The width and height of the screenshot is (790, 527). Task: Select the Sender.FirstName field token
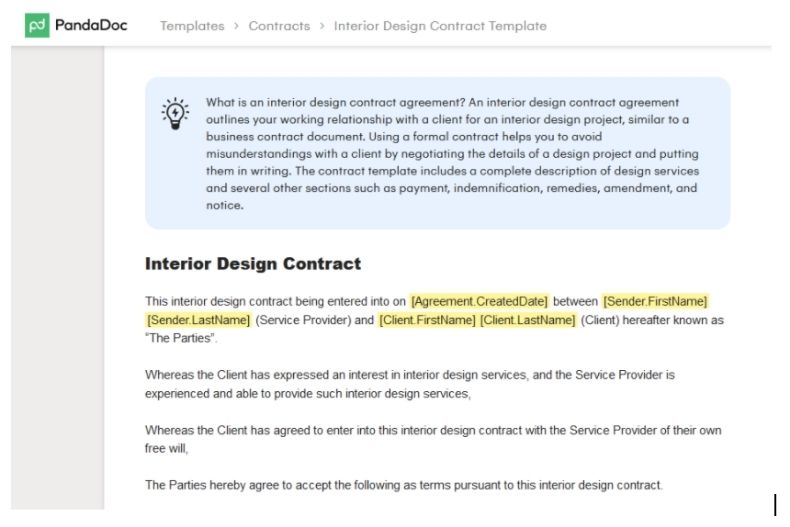[x=655, y=301]
